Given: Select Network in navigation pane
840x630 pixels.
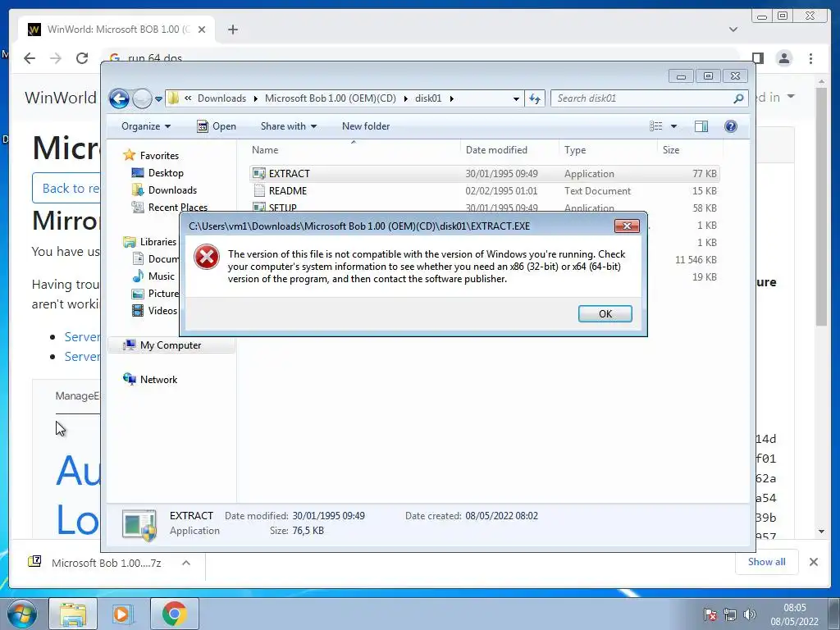Looking at the screenshot, I should pos(158,380).
